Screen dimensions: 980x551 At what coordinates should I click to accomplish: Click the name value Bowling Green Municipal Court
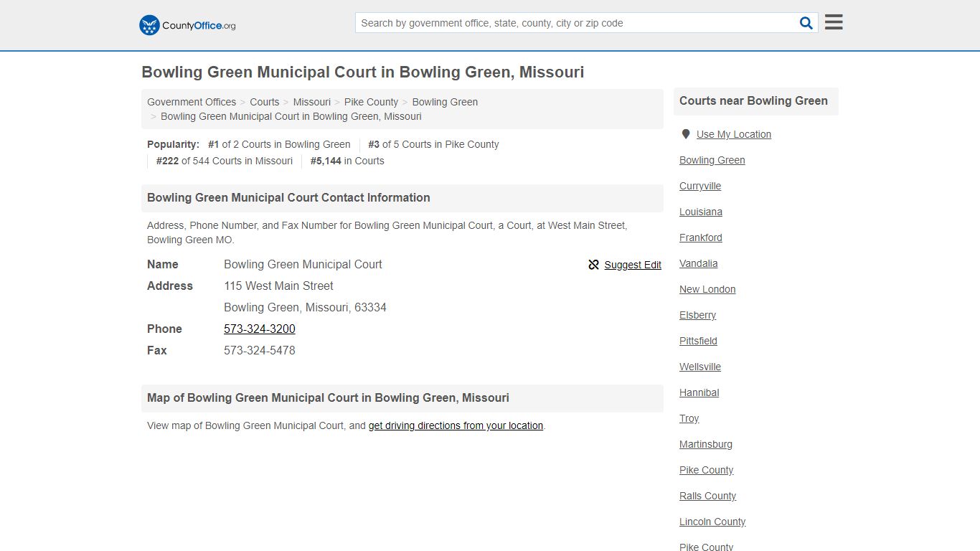pos(303,264)
